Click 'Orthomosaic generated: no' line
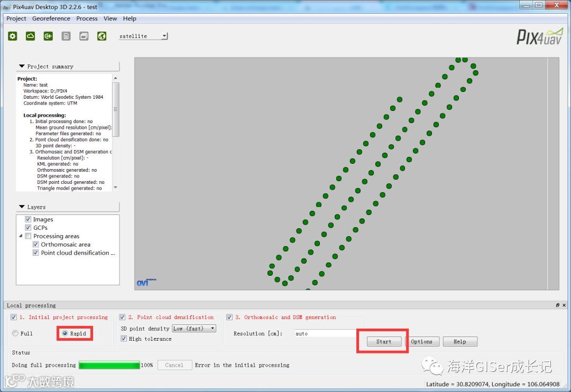Image resolution: width=571 pixels, height=392 pixels. (67, 170)
